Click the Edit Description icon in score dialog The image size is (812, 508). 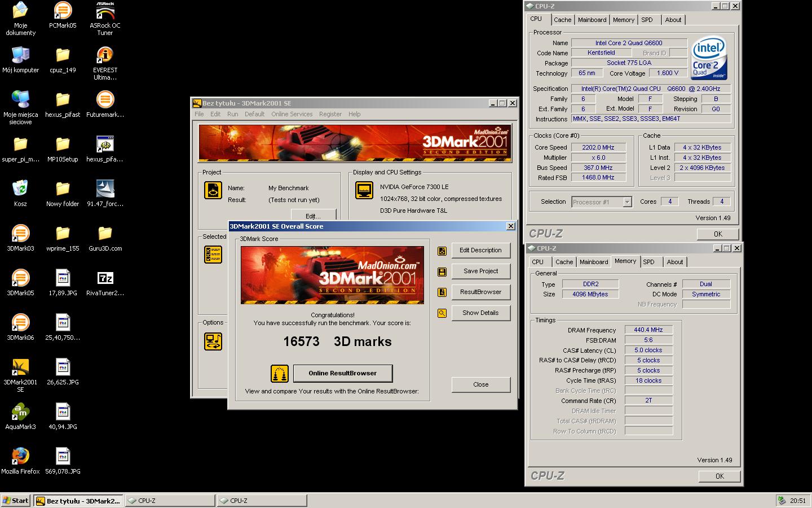click(442, 251)
